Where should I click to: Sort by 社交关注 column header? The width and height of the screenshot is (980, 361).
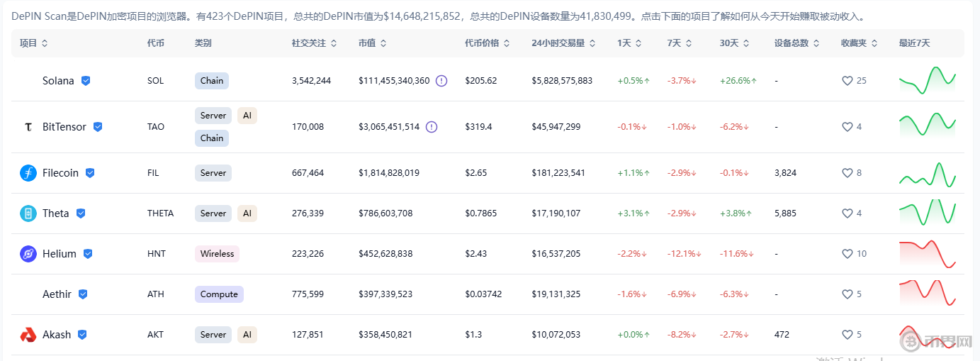pyautogui.click(x=312, y=43)
